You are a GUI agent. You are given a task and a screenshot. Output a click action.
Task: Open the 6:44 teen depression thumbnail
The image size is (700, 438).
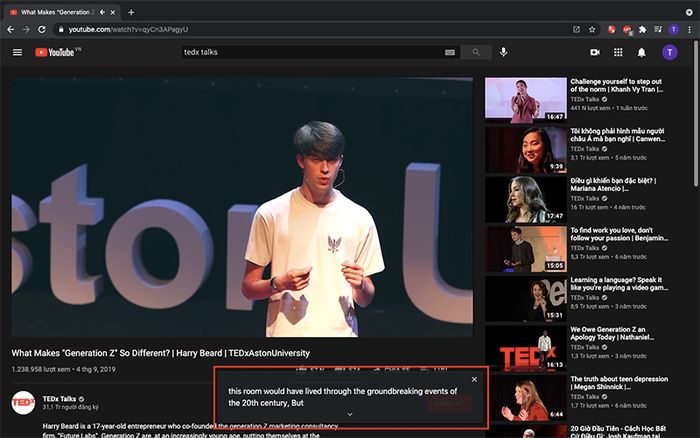pyautogui.click(x=526, y=397)
